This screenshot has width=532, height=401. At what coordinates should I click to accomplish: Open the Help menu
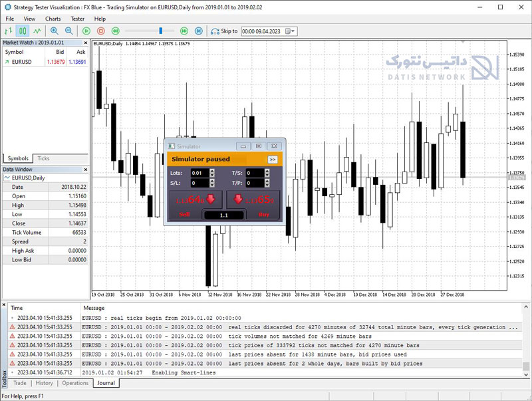[100, 19]
